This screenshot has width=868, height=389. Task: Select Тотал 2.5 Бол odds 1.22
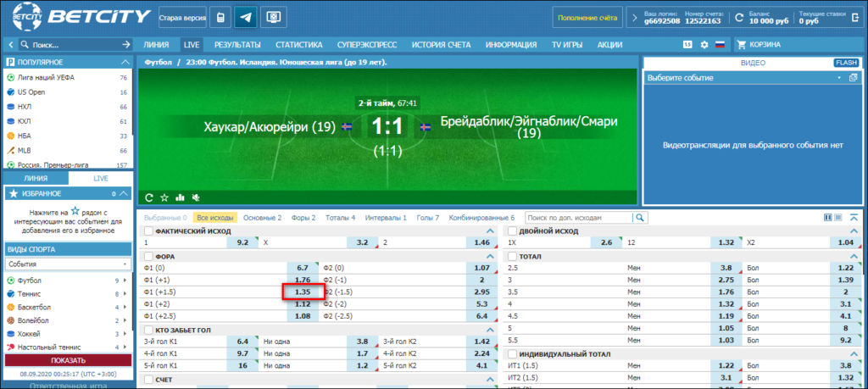[x=845, y=267]
